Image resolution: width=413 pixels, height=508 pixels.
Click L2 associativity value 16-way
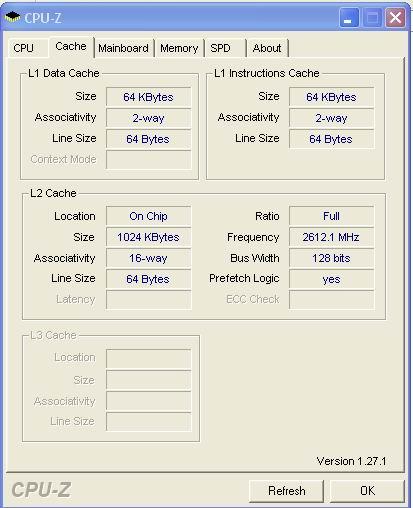pos(148,258)
